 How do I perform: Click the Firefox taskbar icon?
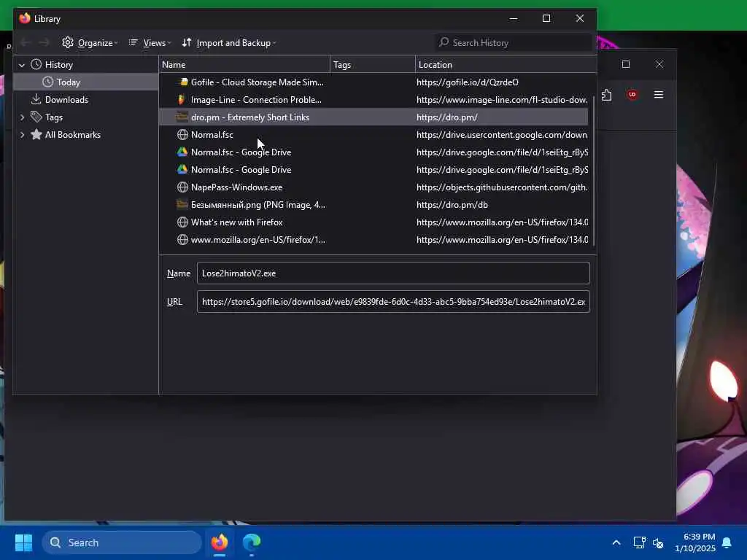(220, 542)
